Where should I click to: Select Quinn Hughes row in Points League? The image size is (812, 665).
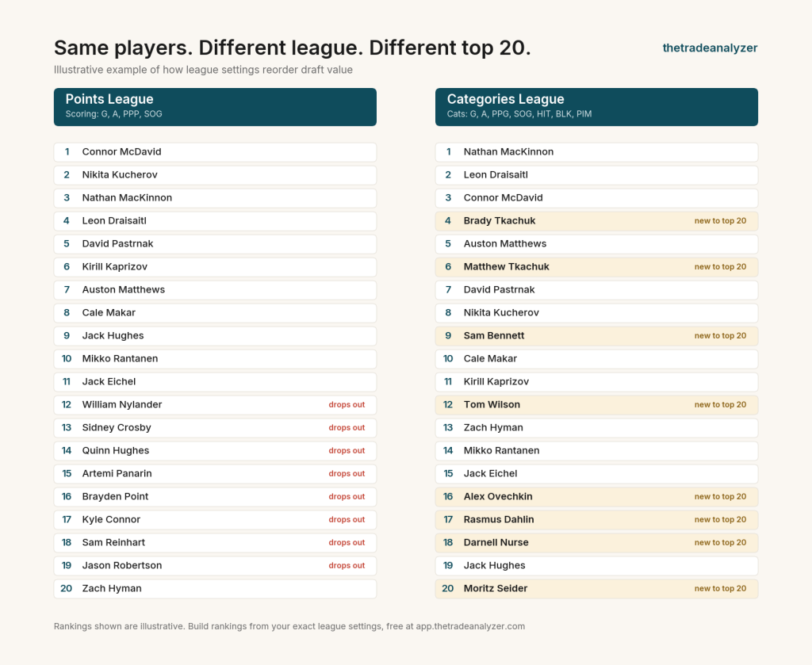(x=215, y=451)
